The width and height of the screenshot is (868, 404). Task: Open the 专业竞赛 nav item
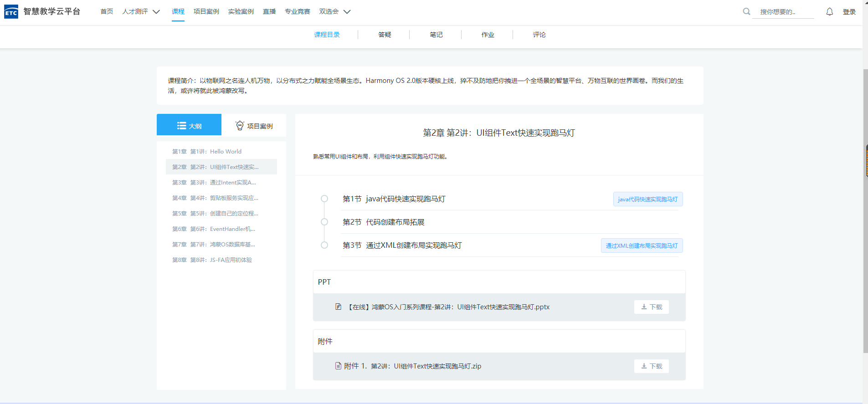(x=297, y=11)
